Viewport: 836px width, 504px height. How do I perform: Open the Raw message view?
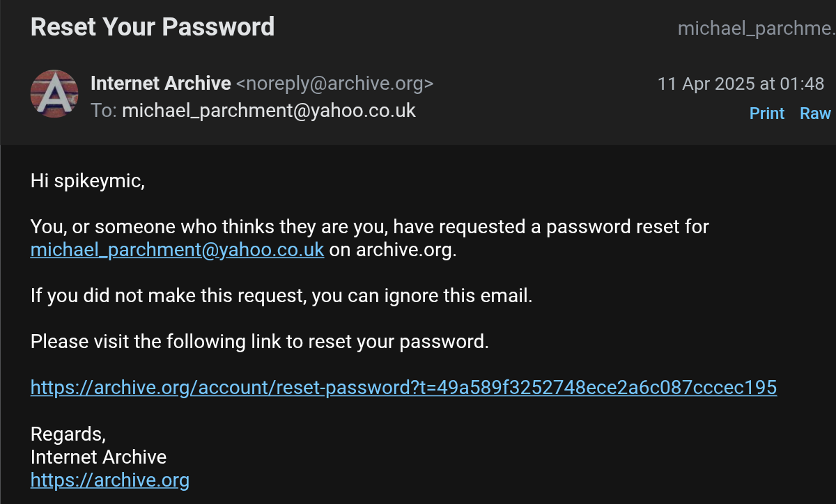(x=815, y=113)
